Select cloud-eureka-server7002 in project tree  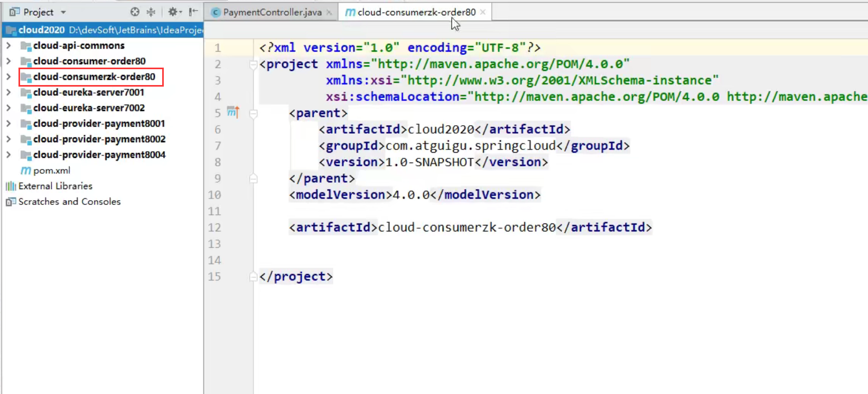pyautogui.click(x=89, y=108)
